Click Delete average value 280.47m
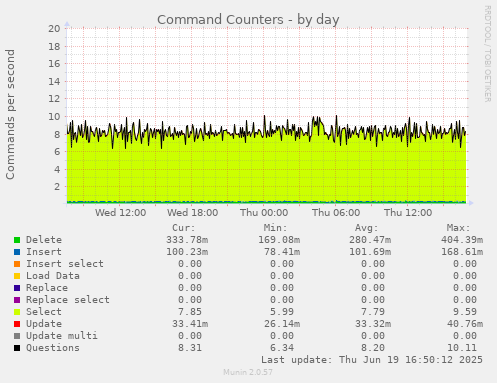The height and width of the screenshot is (383, 497). pos(370,240)
